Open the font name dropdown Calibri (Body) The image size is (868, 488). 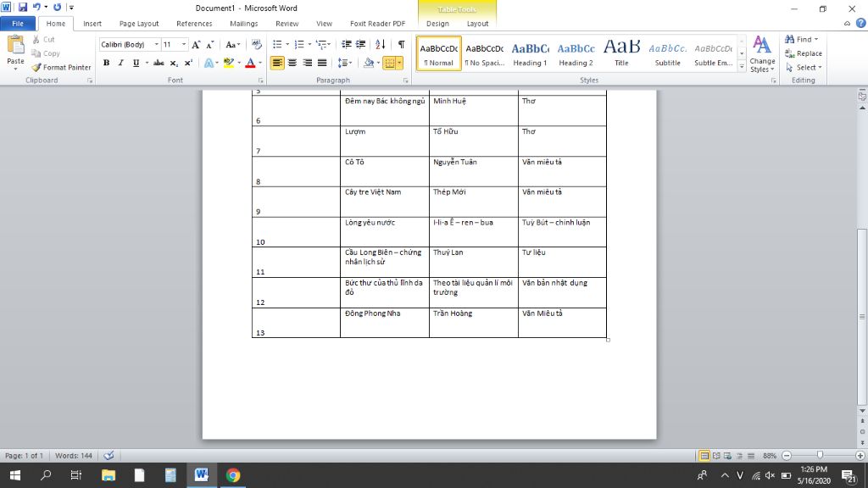[157, 44]
